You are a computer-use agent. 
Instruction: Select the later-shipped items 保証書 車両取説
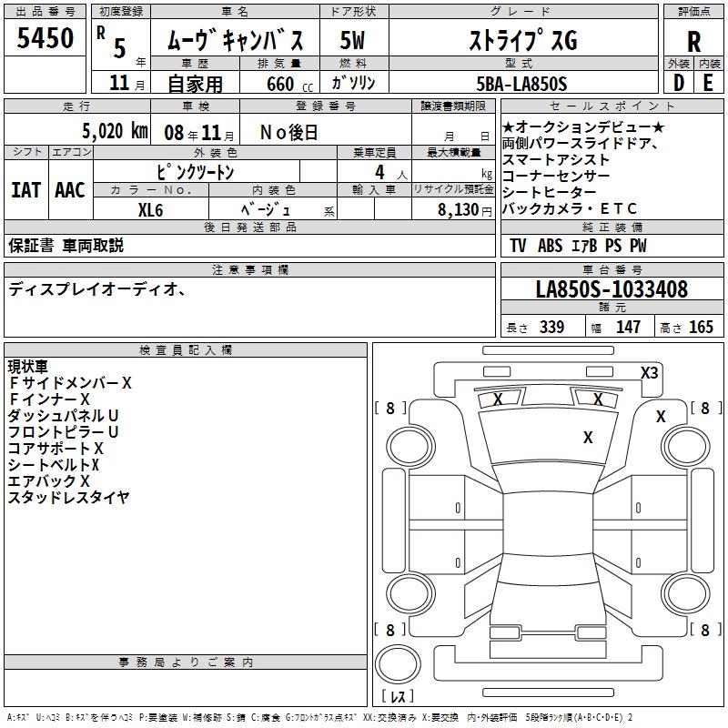click(x=66, y=245)
